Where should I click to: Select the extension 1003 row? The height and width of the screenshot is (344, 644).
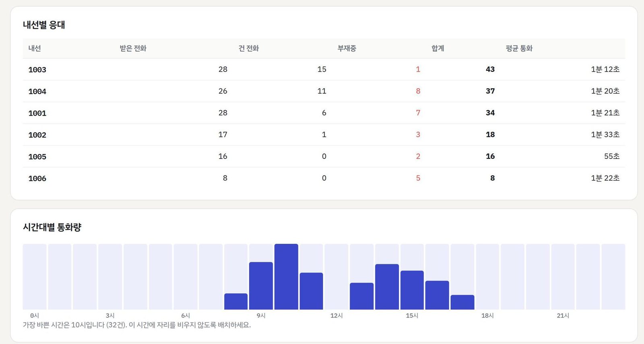[x=324, y=69]
